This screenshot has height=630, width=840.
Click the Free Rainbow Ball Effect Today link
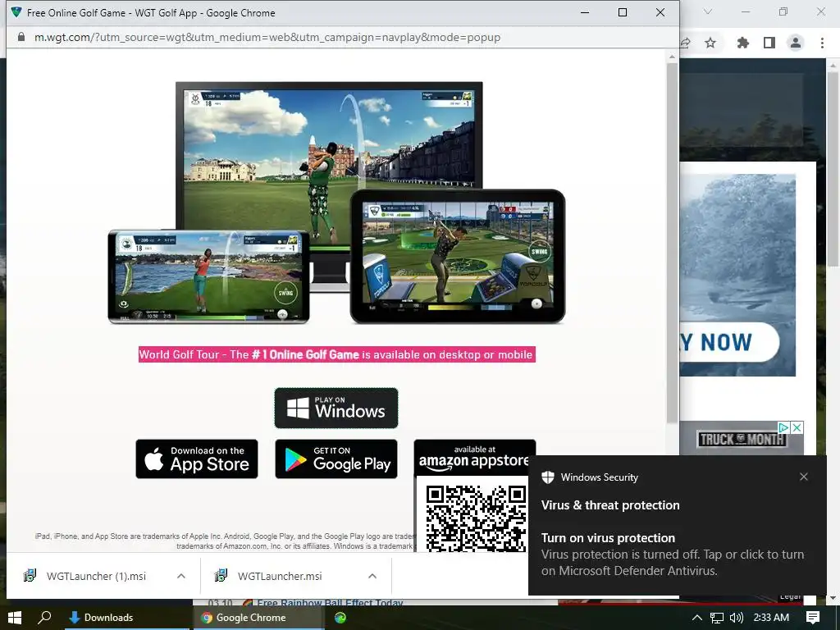tap(330, 603)
